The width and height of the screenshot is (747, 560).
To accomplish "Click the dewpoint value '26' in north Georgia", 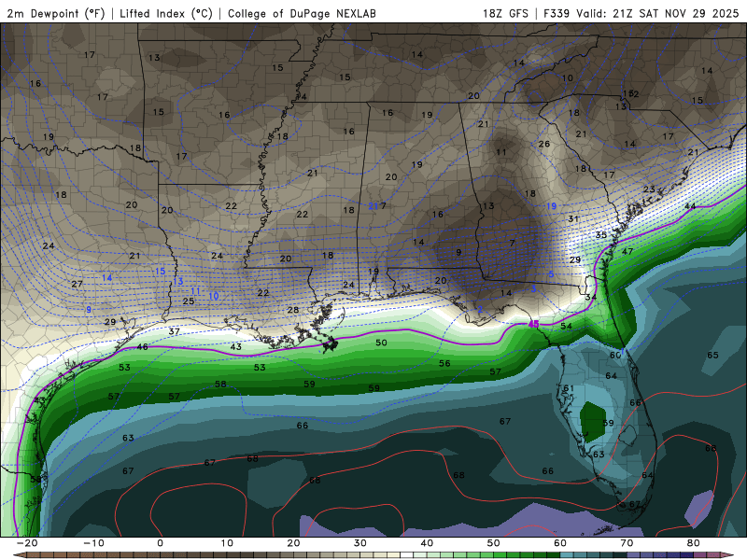I will click(544, 144).
